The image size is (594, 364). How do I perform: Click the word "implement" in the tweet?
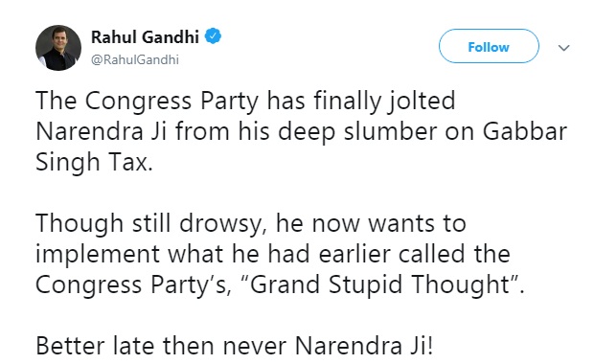(x=98, y=254)
